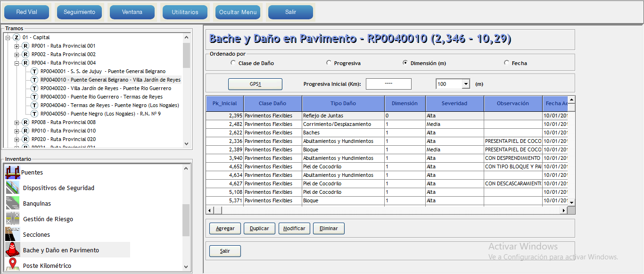Expand RP001 - Ruta Provincial 001 node
Screen dimensions: 644x274
click(x=17, y=46)
